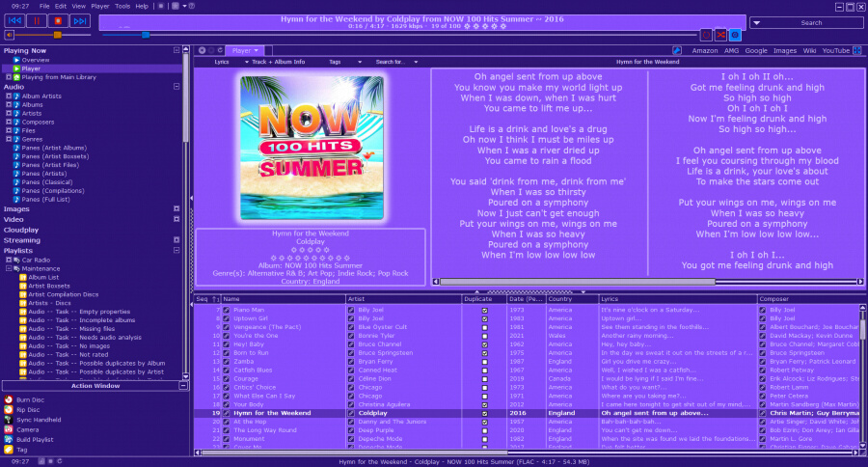
Task: Open the Edit menu
Action: point(61,6)
